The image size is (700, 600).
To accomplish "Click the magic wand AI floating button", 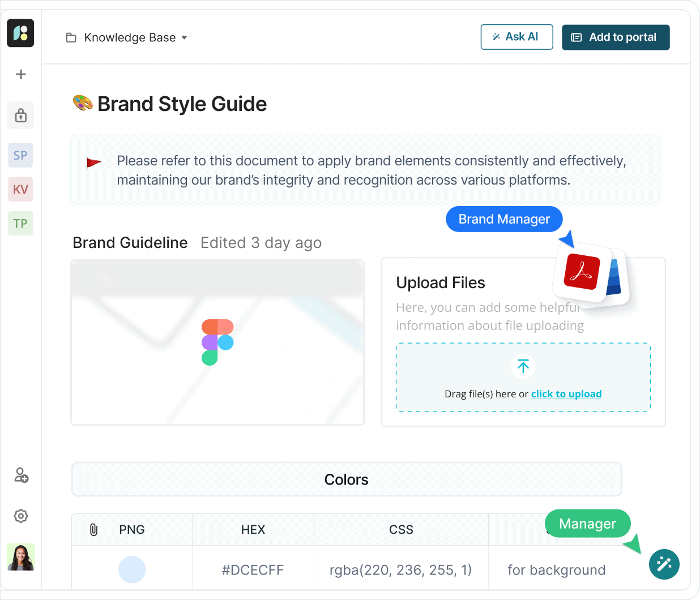I will [664, 564].
